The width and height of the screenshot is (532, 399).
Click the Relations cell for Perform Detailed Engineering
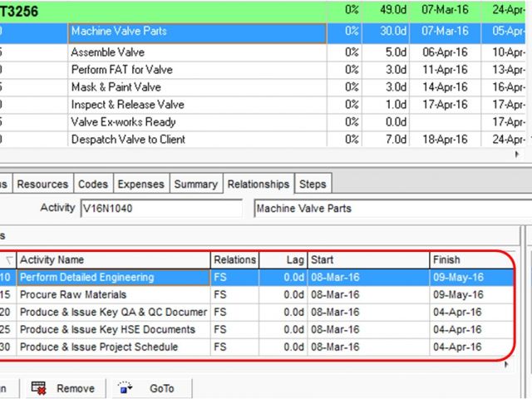click(234, 278)
